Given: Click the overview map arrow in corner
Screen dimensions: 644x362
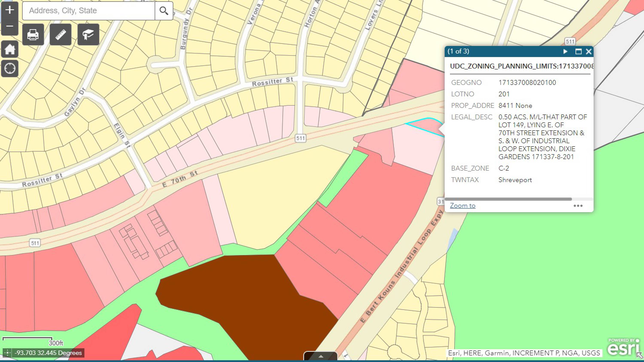Looking at the screenshot, I should tap(640, 355).
